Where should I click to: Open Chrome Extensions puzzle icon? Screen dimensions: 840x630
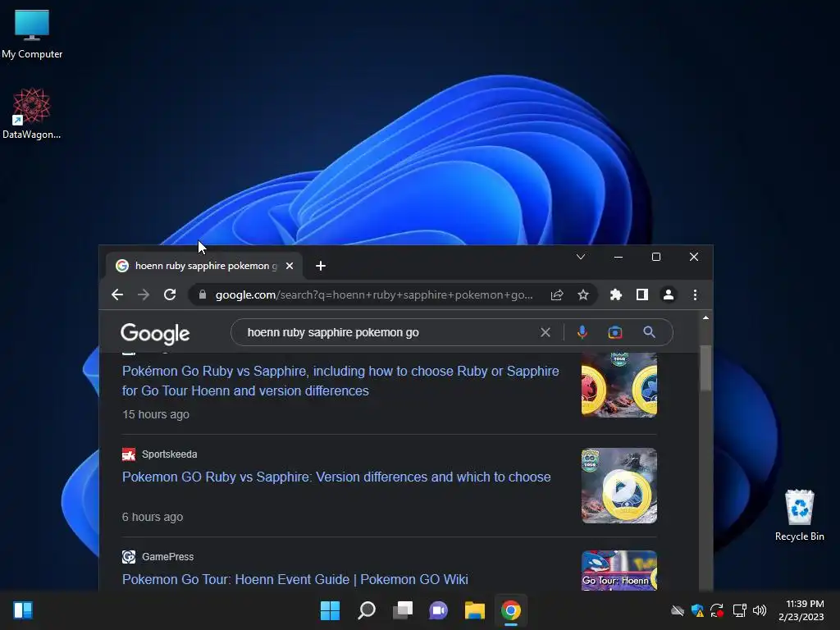click(615, 294)
